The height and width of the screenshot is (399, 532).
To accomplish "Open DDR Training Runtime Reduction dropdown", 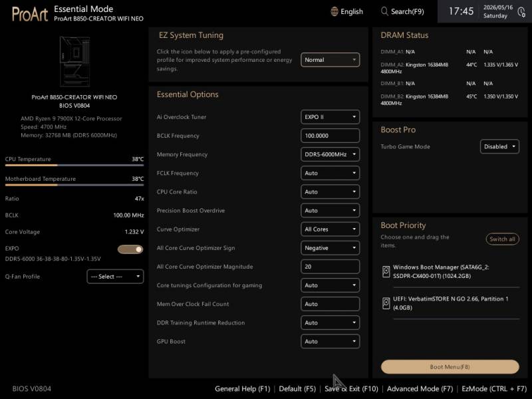I will tap(330, 323).
